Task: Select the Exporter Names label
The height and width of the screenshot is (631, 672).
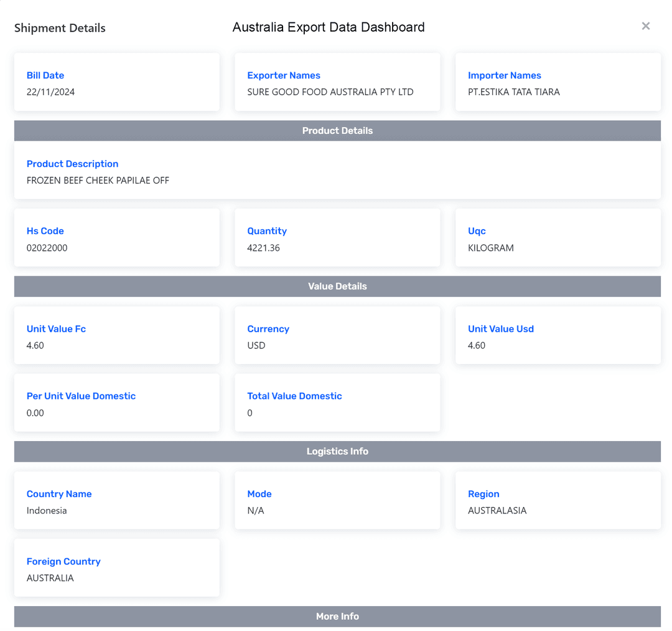Action: pos(284,75)
